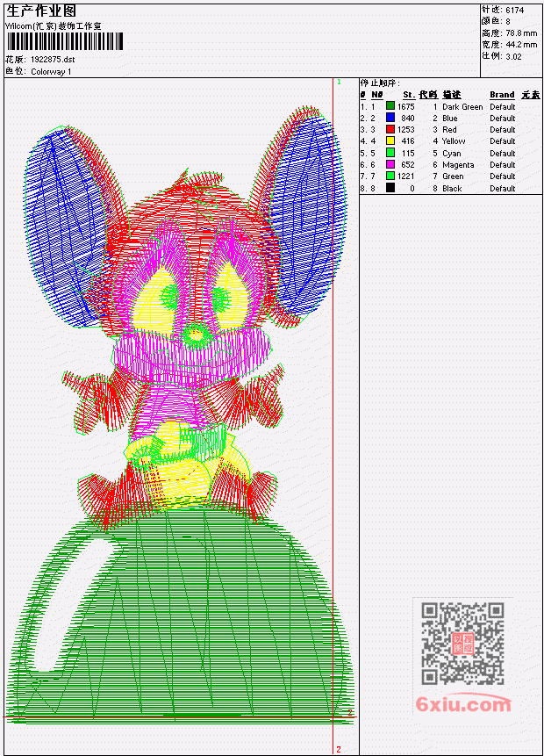Select the 'Blue' description text
Image resolution: width=544 pixels, height=756 pixels.
tap(450, 119)
